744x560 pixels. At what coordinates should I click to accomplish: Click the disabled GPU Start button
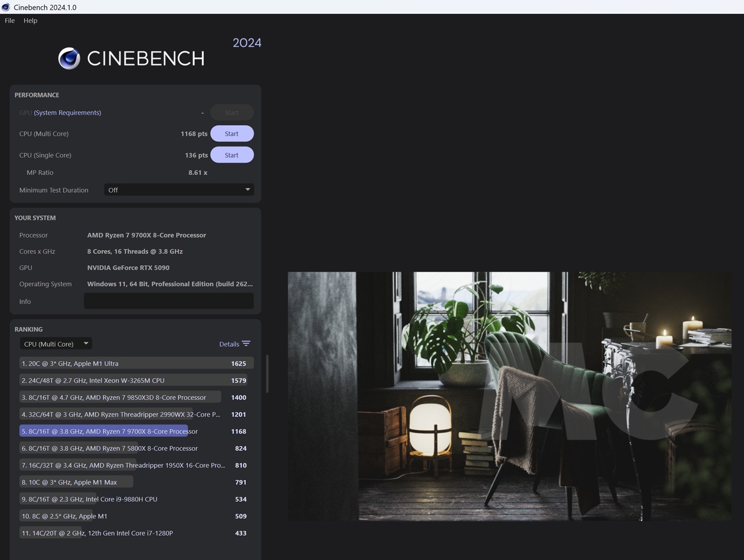coord(231,112)
